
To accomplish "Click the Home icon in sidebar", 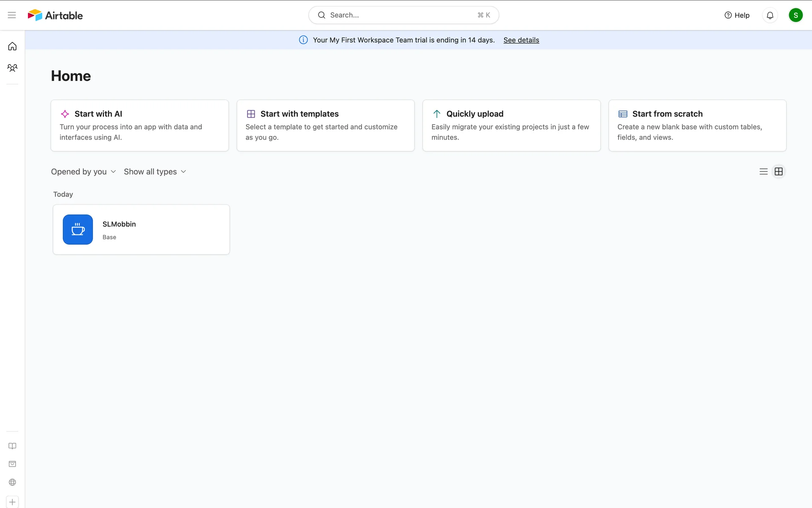I will pos(12,47).
